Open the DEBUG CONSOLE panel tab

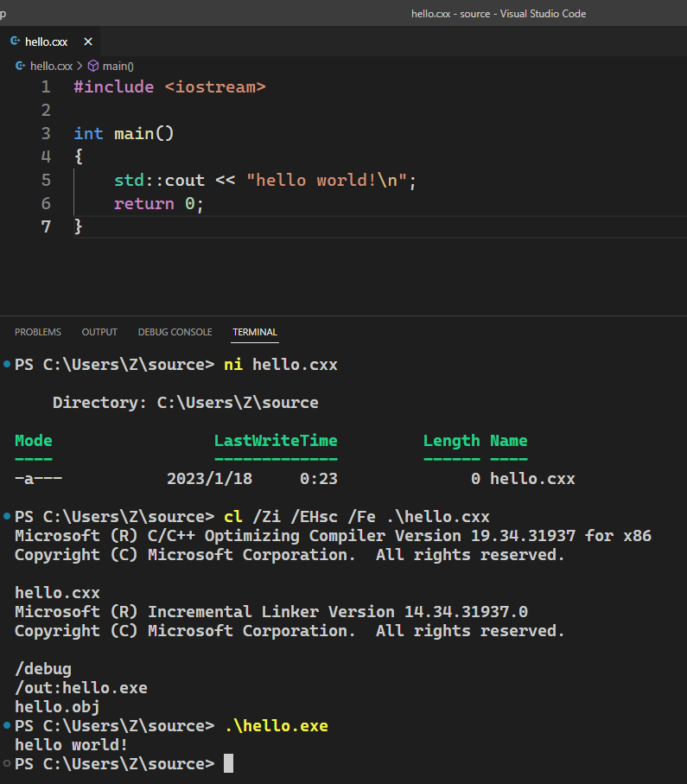175,332
